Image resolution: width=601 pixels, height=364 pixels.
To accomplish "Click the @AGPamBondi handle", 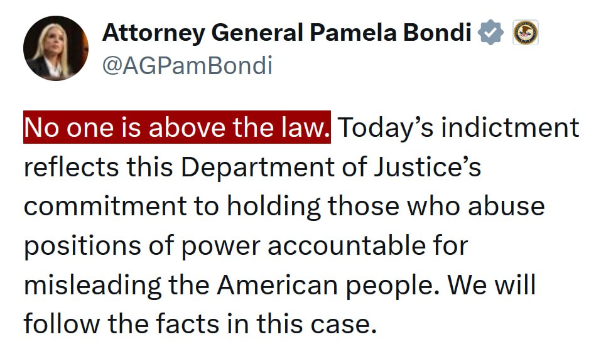I will point(187,65).
